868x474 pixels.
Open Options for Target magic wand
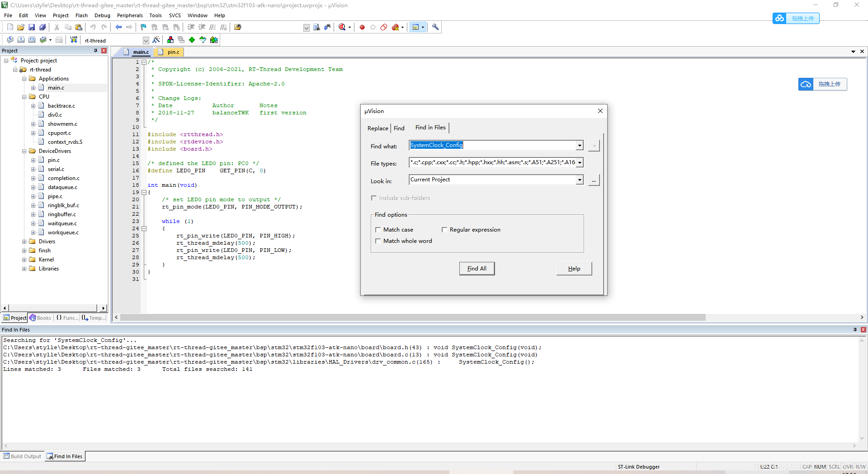(x=156, y=40)
